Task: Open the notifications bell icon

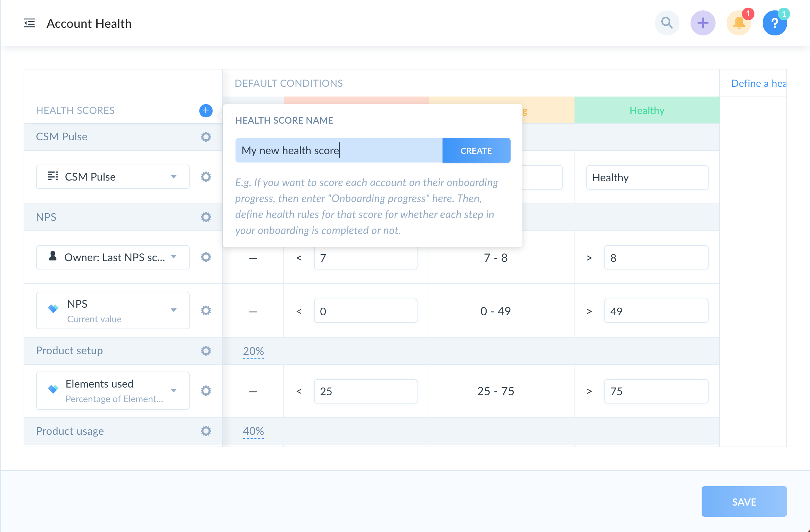Action: (x=739, y=23)
